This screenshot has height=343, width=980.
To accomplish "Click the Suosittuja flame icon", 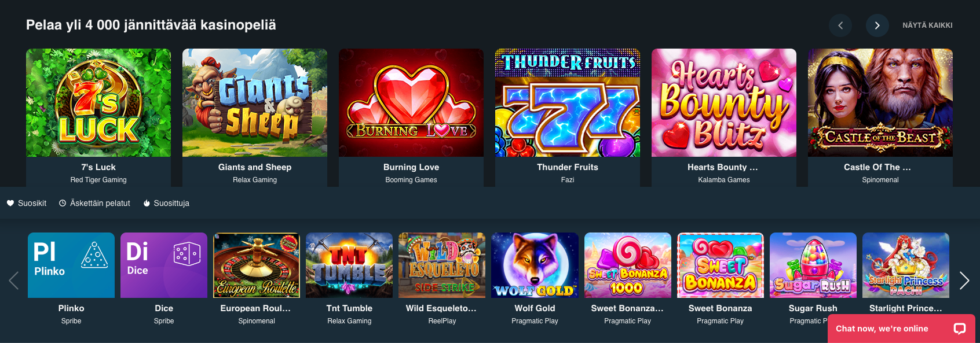I will (147, 203).
